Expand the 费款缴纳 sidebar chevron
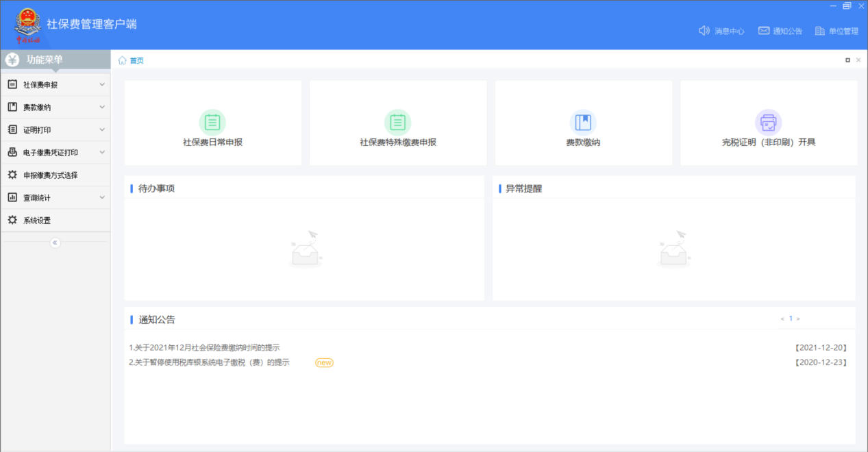Viewport: 868px width, 452px height. point(102,108)
